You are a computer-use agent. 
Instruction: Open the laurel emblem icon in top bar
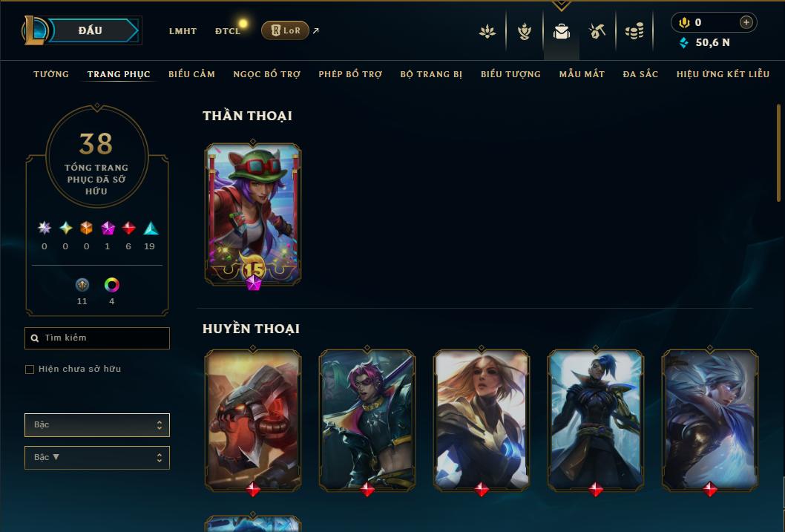point(524,31)
